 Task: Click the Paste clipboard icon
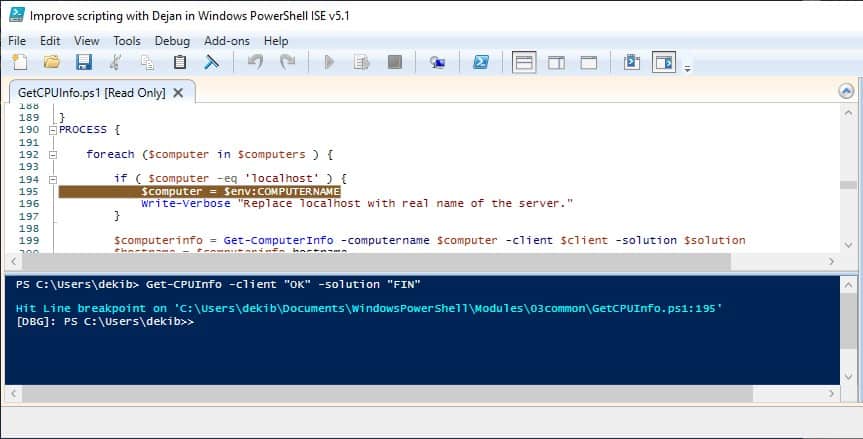[179, 62]
